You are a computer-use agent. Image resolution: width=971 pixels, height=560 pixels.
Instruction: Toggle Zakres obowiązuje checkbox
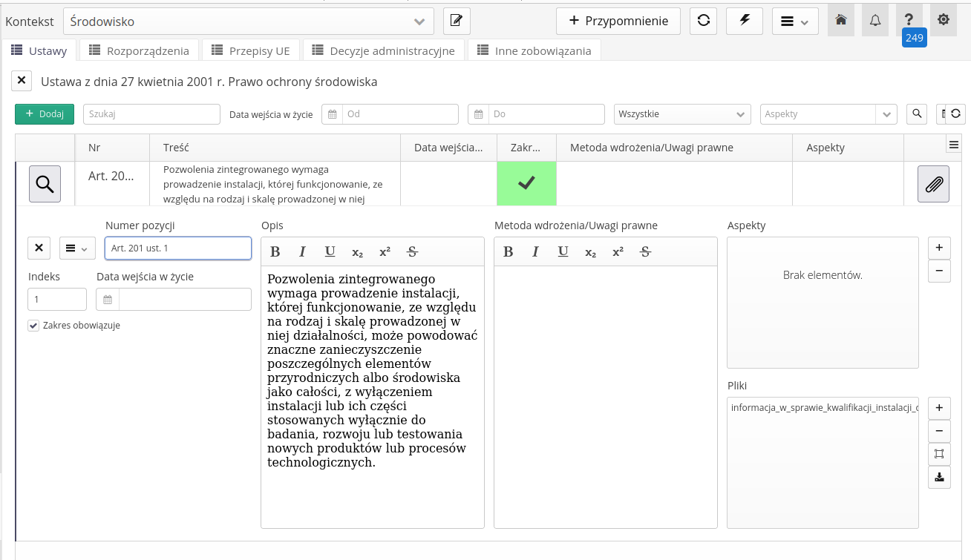coord(33,326)
